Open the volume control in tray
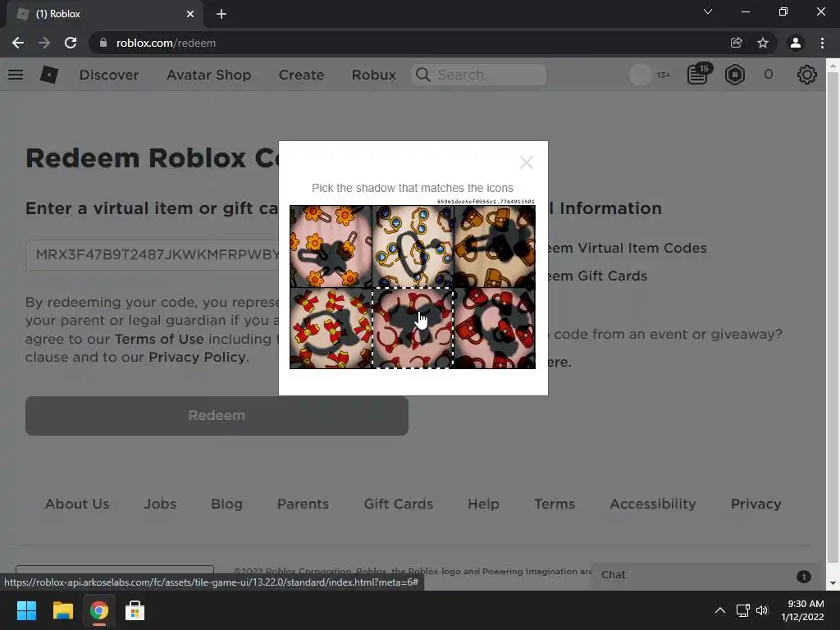This screenshot has width=840, height=630. (x=762, y=610)
